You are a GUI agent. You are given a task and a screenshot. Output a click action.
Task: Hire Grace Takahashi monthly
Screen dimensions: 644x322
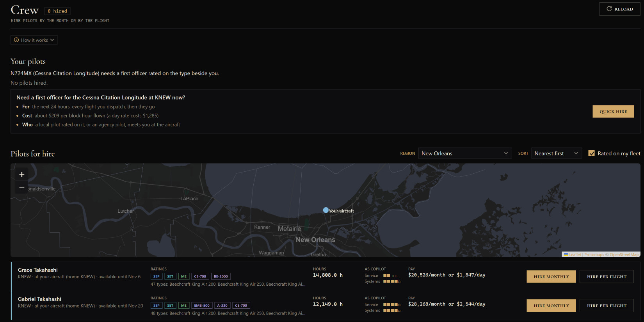tap(551, 276)
